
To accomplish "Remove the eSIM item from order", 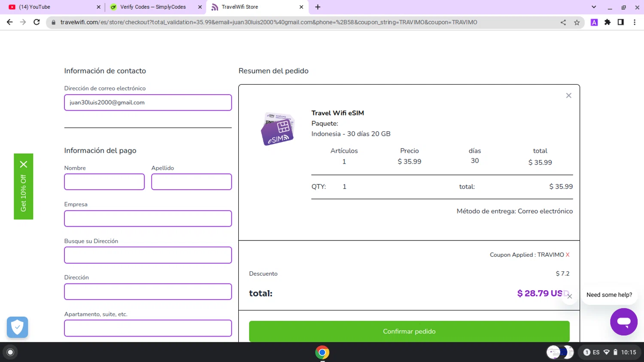I will coord(568,95).
